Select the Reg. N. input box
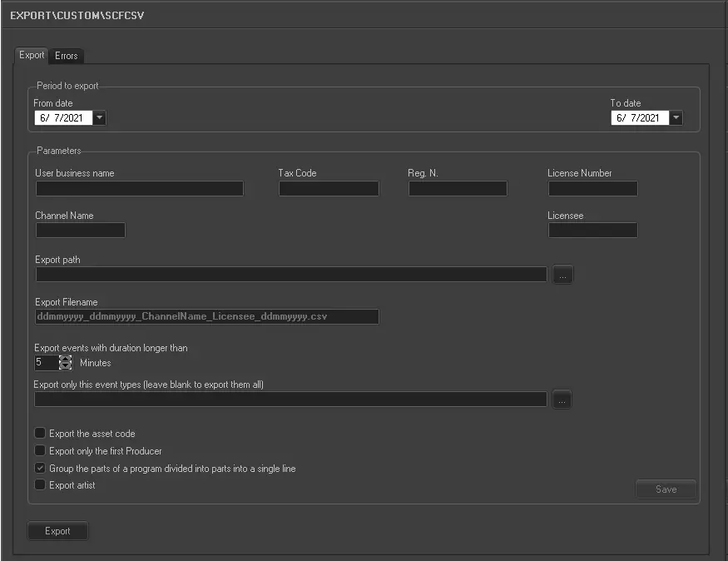Image resolution: width=728 pixels, height=561 pixels. 458,189
